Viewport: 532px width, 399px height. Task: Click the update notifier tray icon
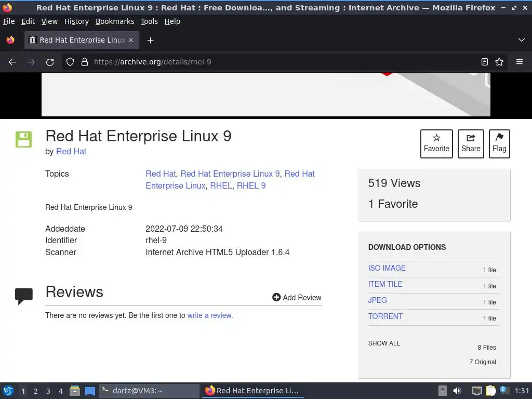[503, 390]
